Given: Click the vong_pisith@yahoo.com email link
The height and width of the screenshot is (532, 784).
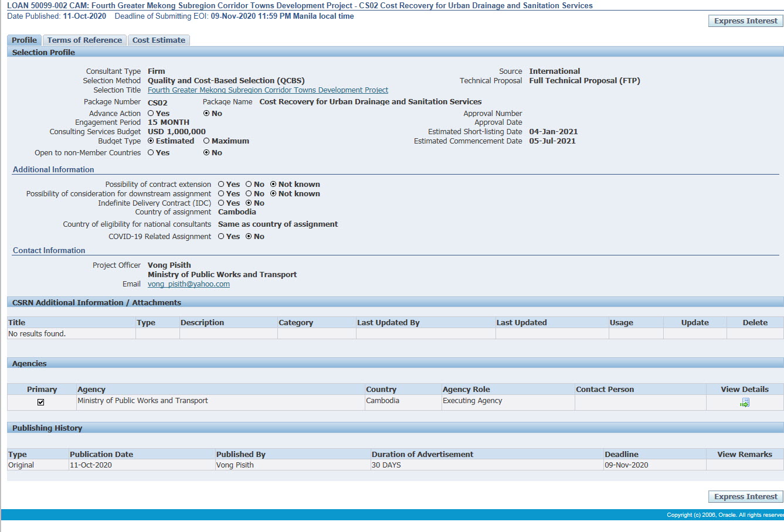Looking at the screenshot, I should tap(189, 284).
